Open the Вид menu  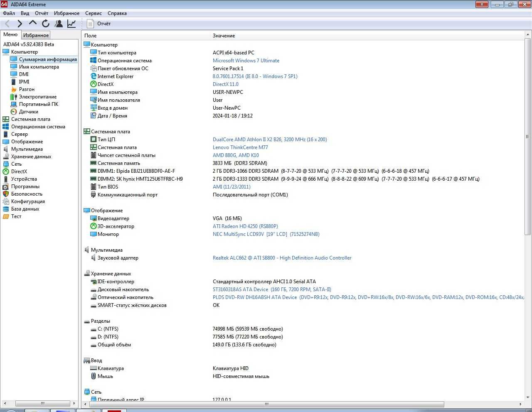pyautogui.click(x=25, y=13)
